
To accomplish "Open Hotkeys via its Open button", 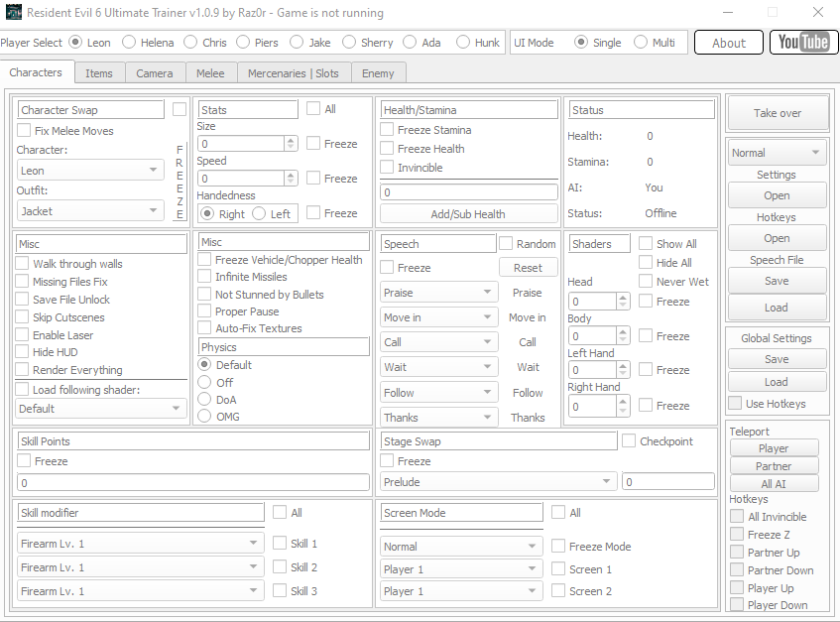I will 777,238.
